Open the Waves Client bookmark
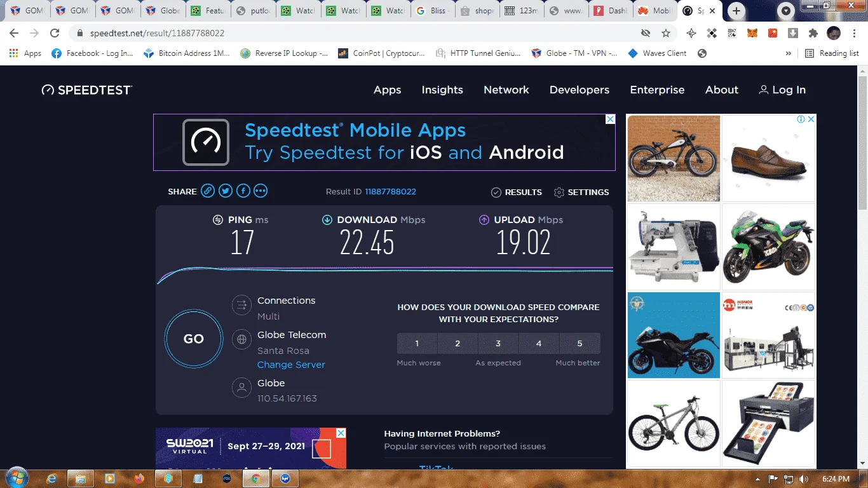868x488 pixels. pos(657,53)
